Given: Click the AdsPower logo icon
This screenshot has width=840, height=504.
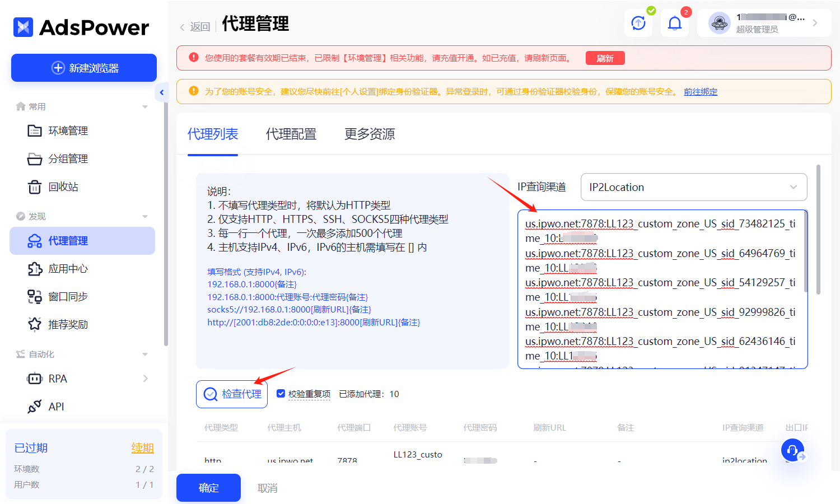Looking at the screenshot, I should pyautogui.click(x=23, y=27).
